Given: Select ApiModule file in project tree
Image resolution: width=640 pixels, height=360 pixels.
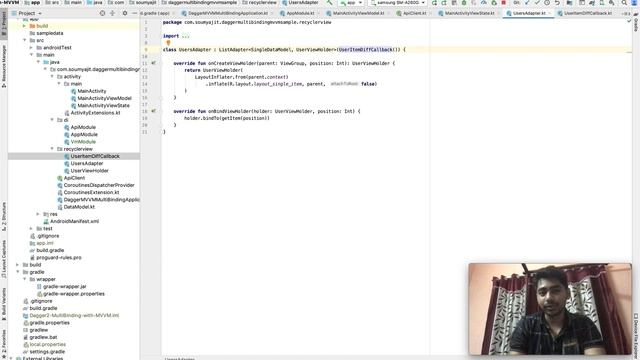Looking at the screenshot, I should pyautogui.click(x=83, y=127).
